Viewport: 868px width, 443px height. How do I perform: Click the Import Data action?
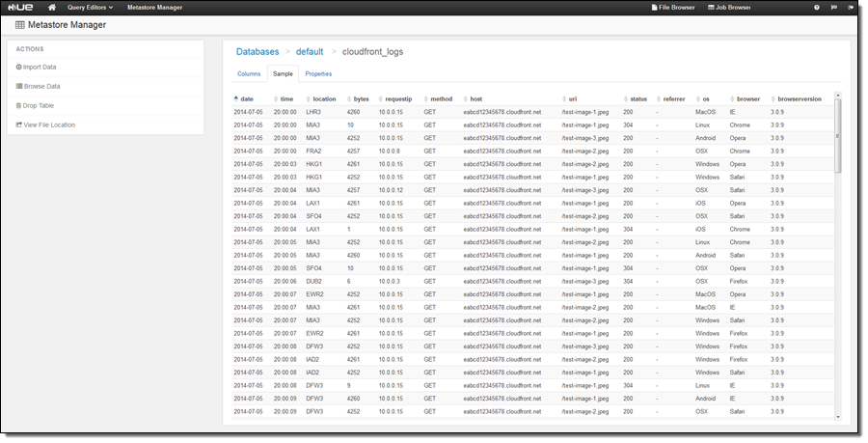[39, 67]
